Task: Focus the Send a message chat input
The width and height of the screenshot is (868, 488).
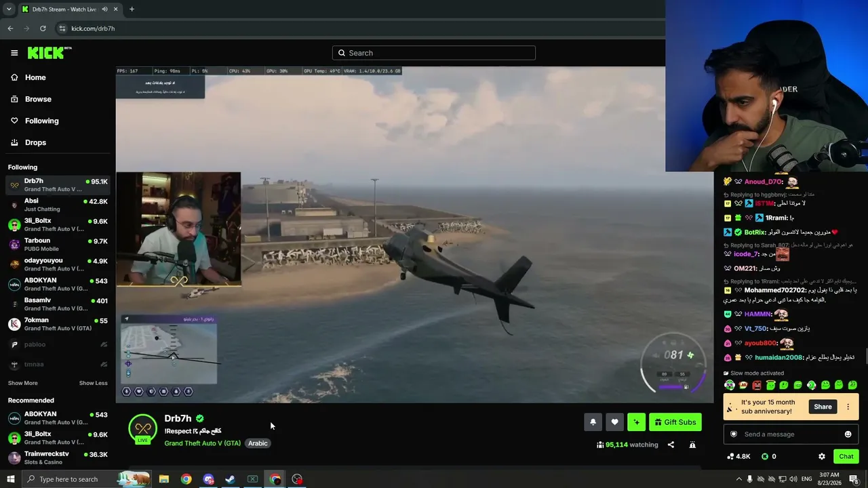Action: (x=791, y=434)
